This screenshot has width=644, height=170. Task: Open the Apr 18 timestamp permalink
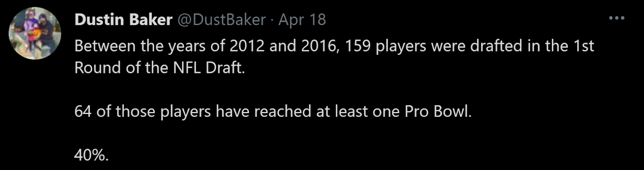pos(302,20)
